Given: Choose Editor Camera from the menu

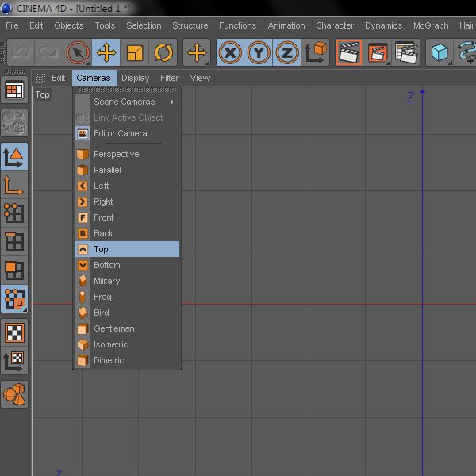Looking at the screenshot, I should [127, 133].
